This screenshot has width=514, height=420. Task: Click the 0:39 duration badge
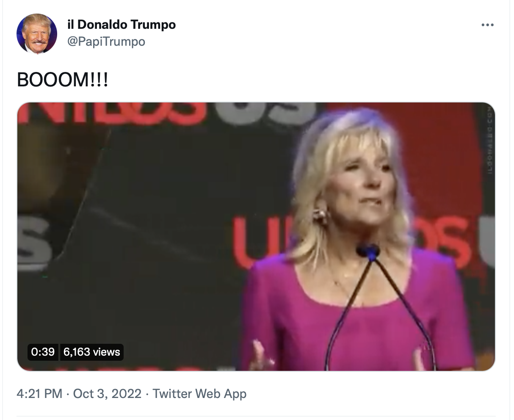pos(43,352)
